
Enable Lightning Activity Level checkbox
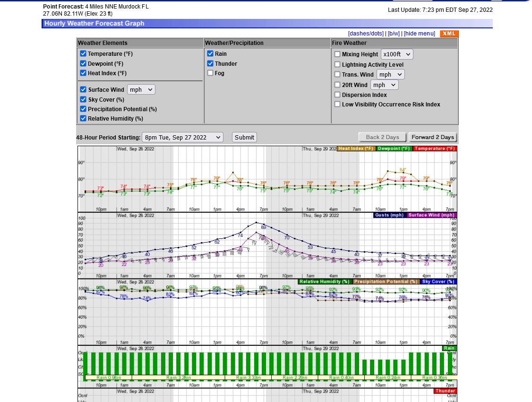tap(337, 64)
